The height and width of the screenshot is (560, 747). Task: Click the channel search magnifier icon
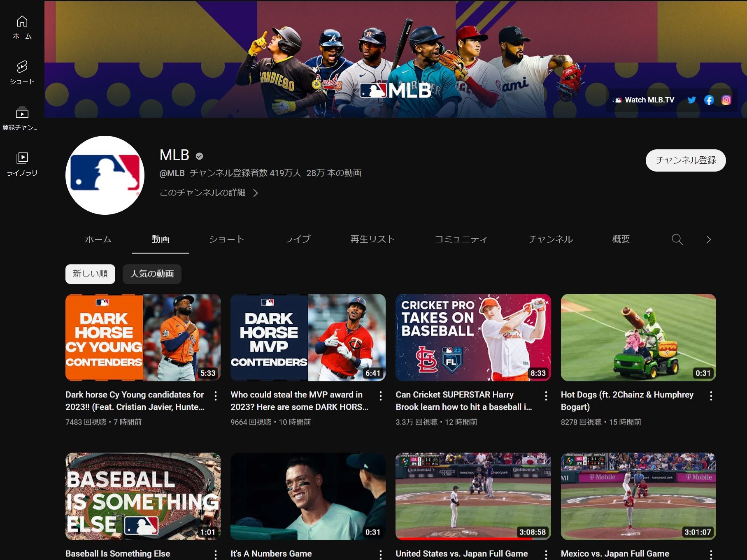click(x=677, y=239)
